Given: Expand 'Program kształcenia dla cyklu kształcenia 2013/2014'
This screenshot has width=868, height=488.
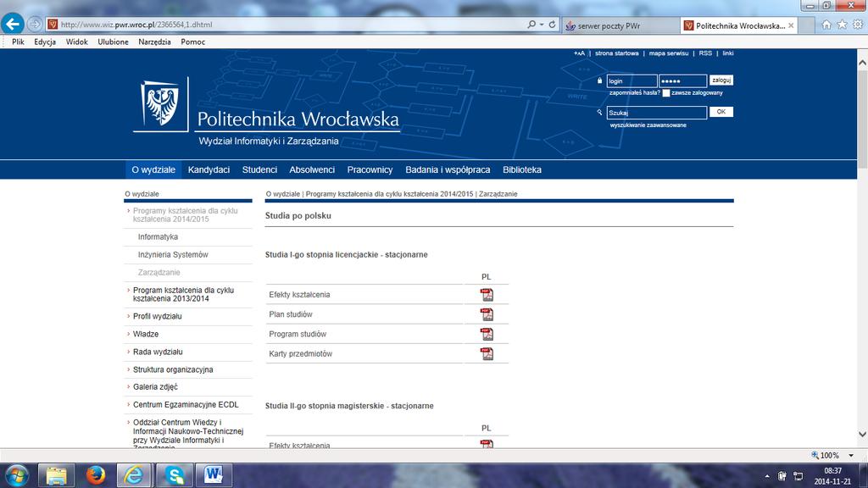Looking at the screenshot, I should pyautogui.click(x=183, y=294).
